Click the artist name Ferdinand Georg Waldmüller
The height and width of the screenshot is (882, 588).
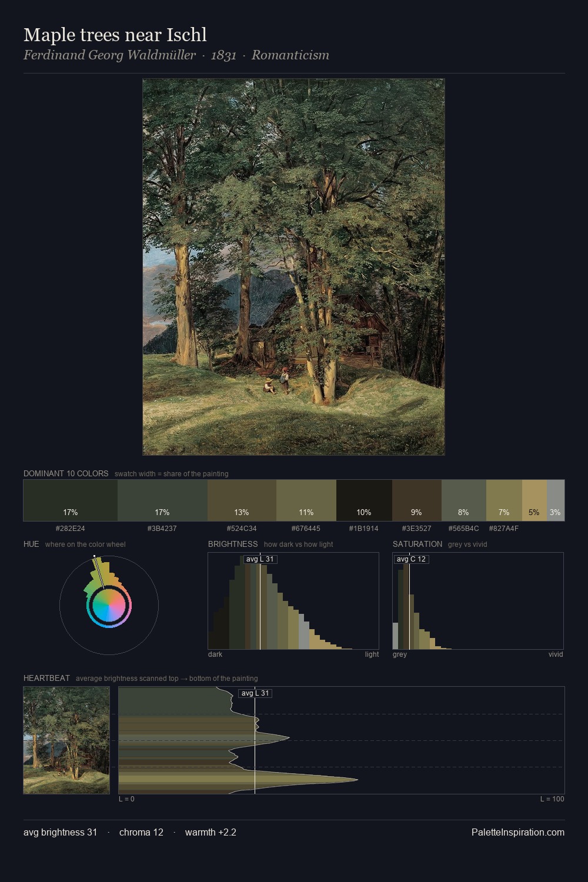pyautogui.click(x=109, y=55)
